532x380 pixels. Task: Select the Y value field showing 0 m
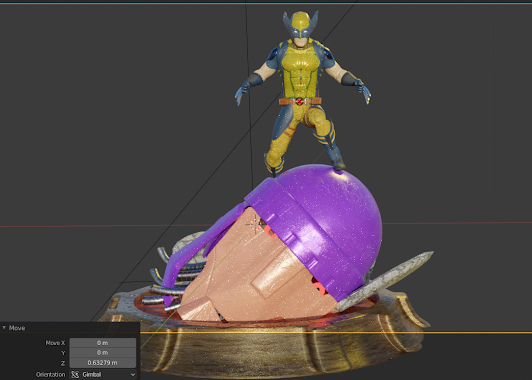pyautogui.click(x=103, y=353)
